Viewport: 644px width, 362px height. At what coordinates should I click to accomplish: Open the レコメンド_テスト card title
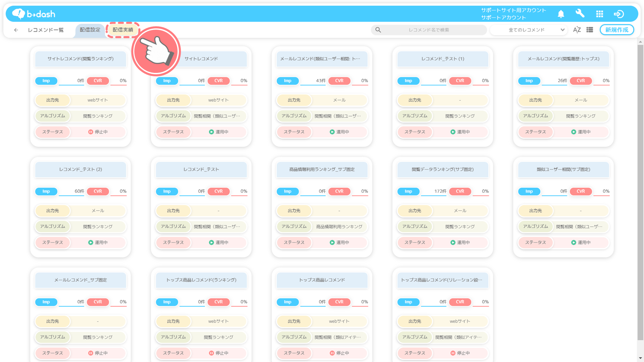coord(201,170)
